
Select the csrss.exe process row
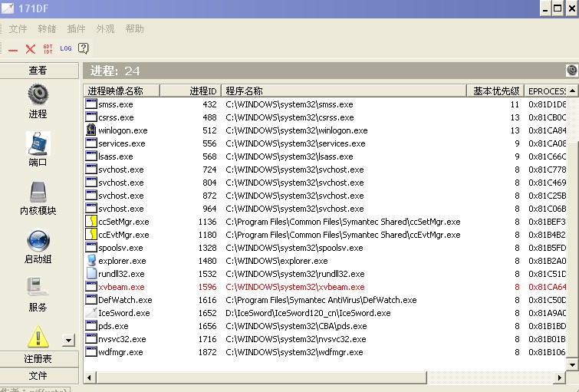pos(325,117)
